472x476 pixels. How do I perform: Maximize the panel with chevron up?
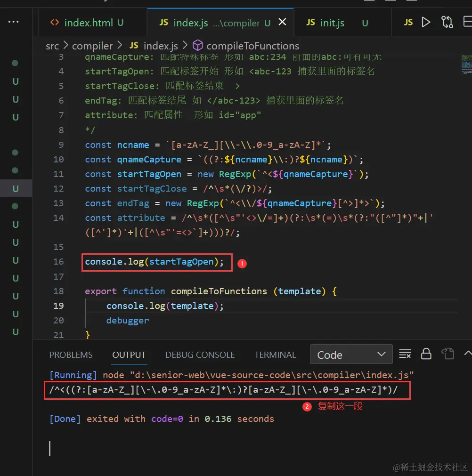(468, 353)
